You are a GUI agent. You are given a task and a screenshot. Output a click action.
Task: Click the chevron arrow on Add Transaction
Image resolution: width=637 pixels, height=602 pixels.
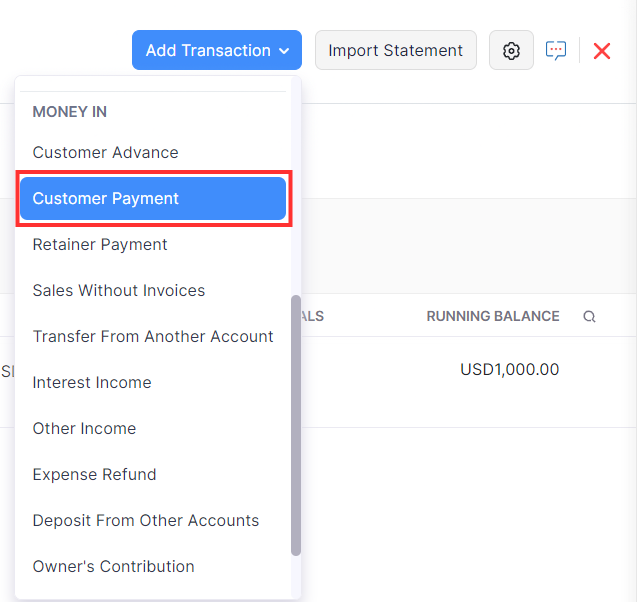pyautogui.click(x=284, y=51)
